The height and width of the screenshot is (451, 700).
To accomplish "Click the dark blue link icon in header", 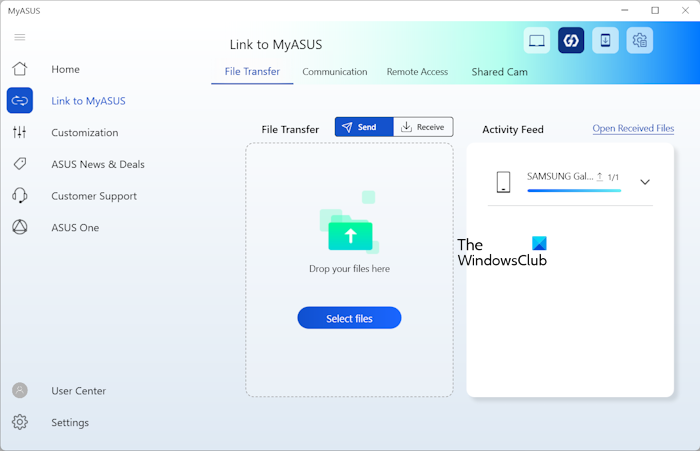I will tap(571, 41).
